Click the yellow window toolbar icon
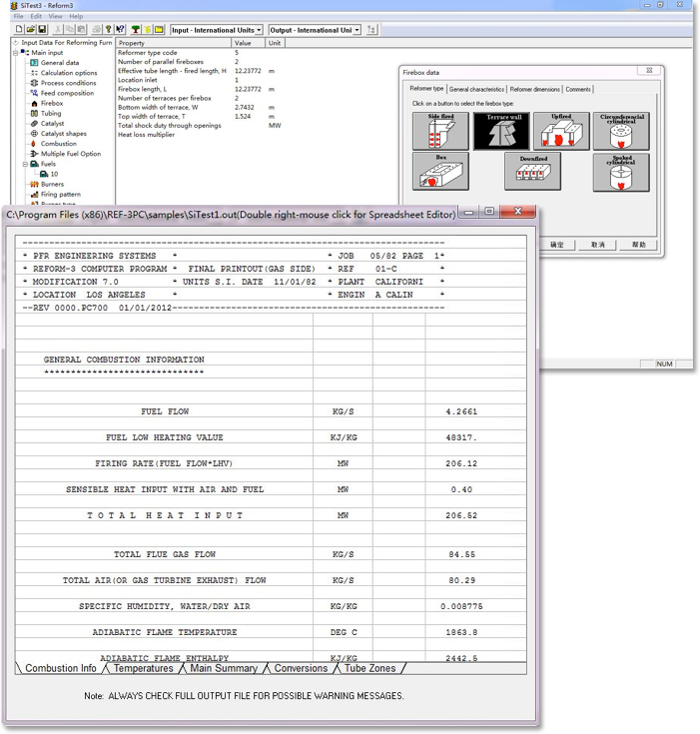Image resolution: width=700 pixels, height=734 pixels. coord(159,30)
